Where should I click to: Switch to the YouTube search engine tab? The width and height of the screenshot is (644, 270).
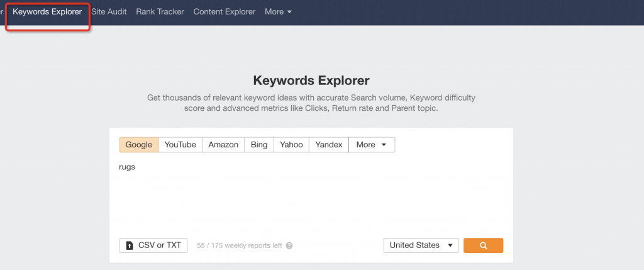pyautogui.click(x=180, y=145)
